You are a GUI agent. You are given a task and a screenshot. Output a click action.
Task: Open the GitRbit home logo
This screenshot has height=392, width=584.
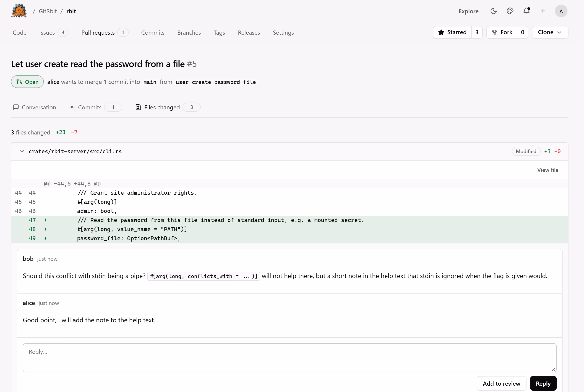coord(19,11)
